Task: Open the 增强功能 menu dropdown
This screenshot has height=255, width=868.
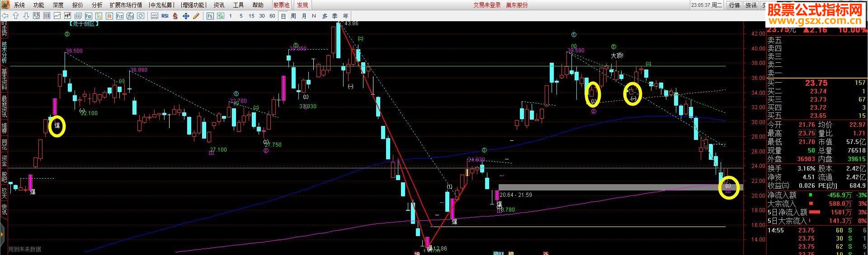Action: coord(193,5)
